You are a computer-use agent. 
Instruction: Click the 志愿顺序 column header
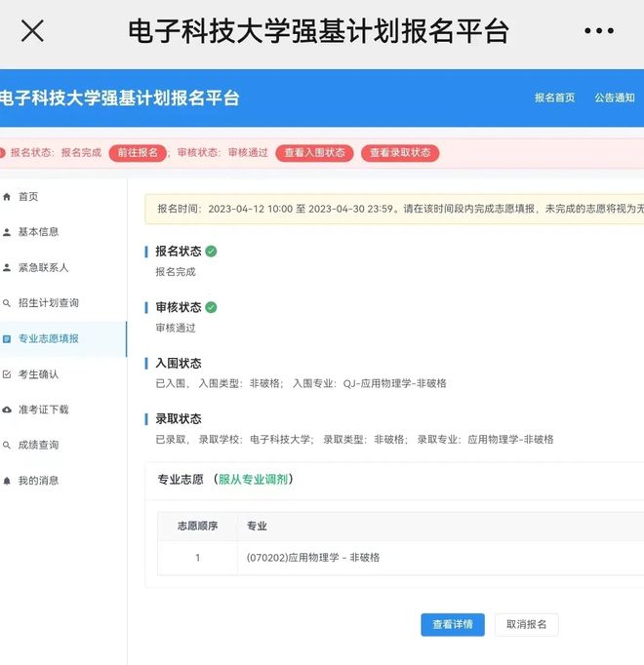(197, 526)
